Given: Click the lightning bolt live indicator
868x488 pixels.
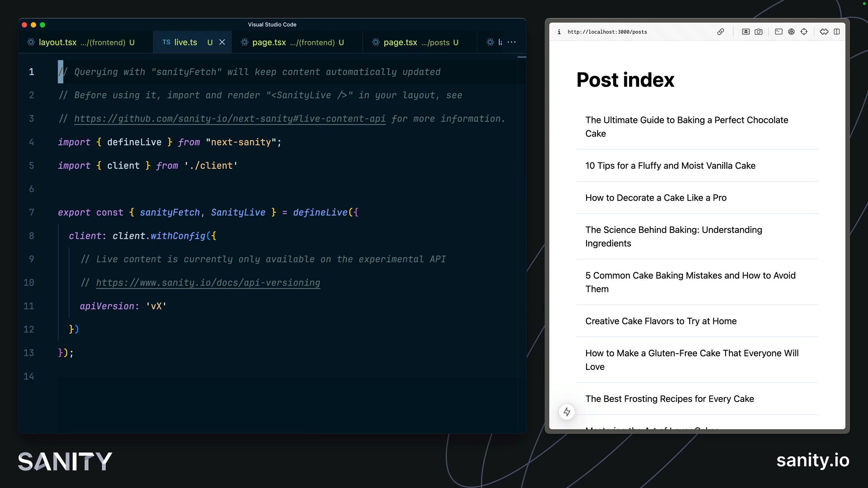Looking at the screenshot, I should click(x=566, y=412).
